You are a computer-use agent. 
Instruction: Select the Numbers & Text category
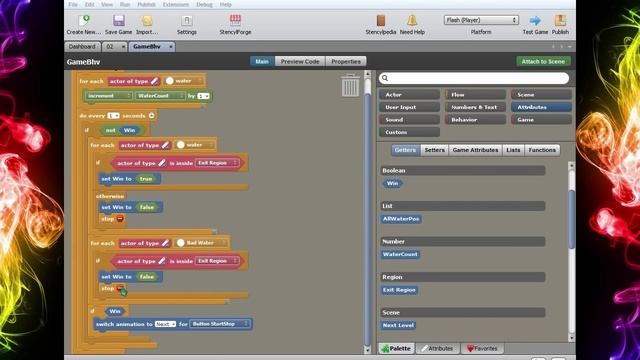[x=476, y=107]
